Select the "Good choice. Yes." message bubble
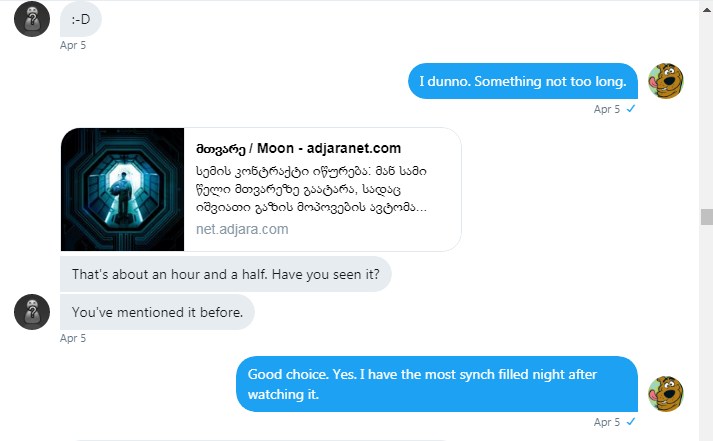The image size is (713, 441). tap(437, 384)
